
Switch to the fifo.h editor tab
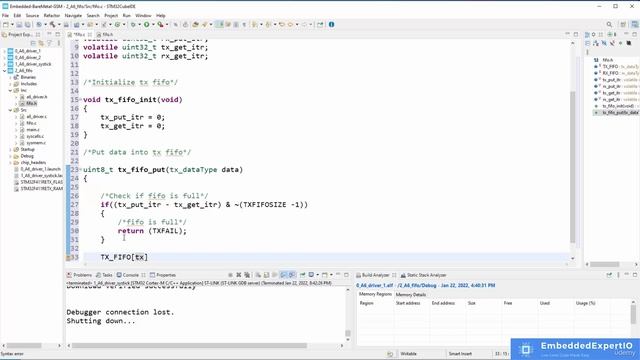coord(106,35)
